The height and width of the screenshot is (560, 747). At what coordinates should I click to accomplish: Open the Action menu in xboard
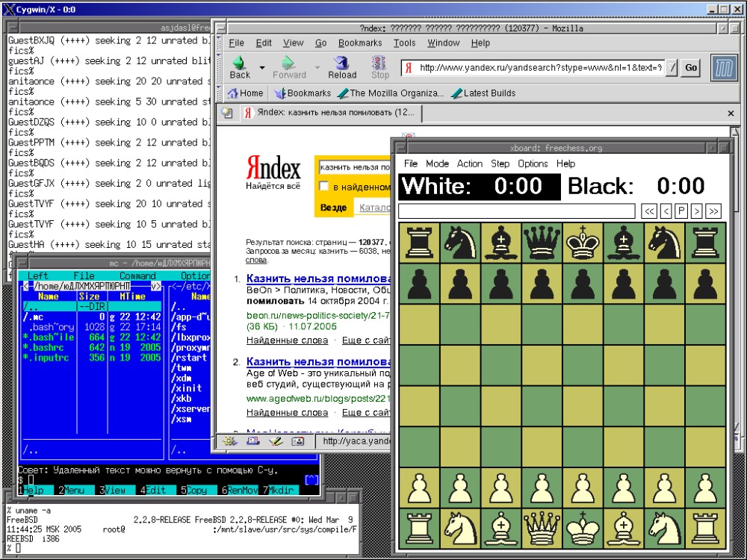pos(470,164)
